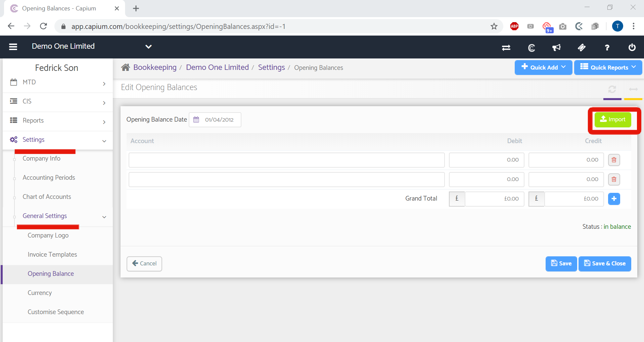Open a new browser tab with the plus button

136,8
